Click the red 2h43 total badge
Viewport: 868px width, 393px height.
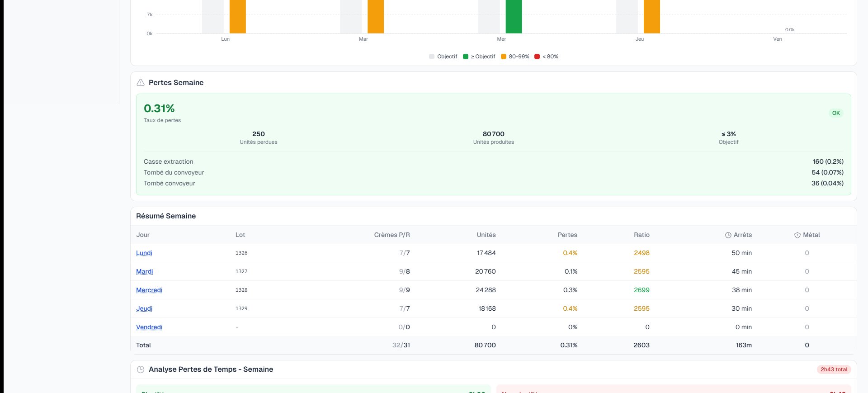pos(834,369)
